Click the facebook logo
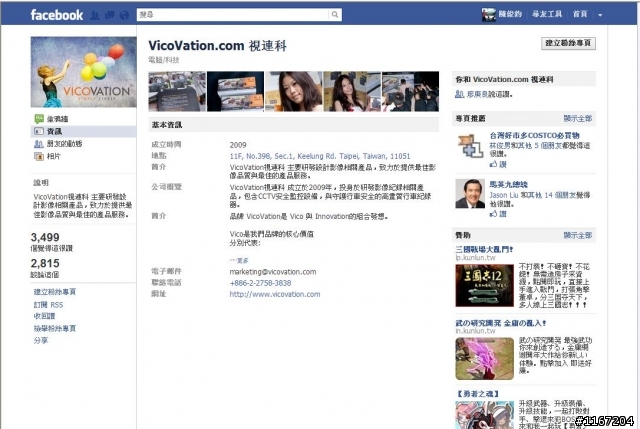This screenshot has width=640, height=429. coord(56,15)
